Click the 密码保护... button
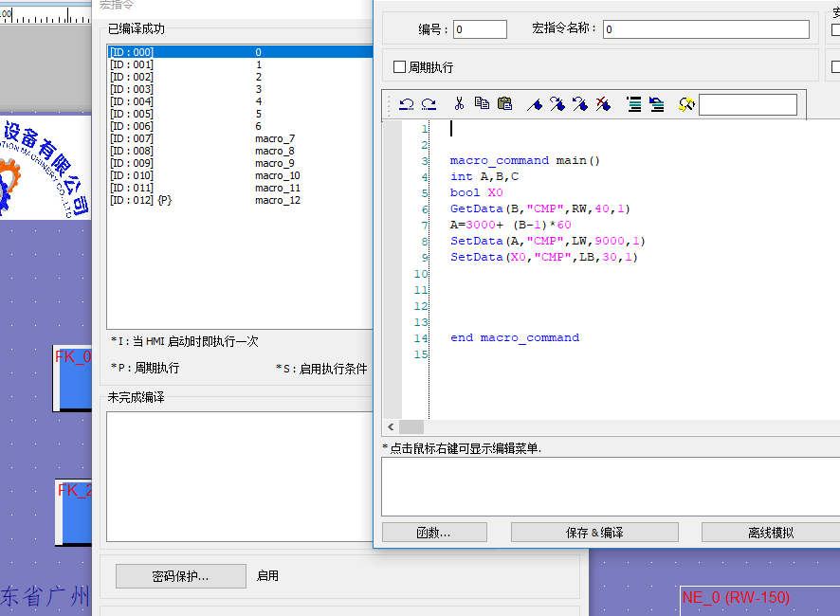This screenshot has width=840, height=616. pos(180,575)
